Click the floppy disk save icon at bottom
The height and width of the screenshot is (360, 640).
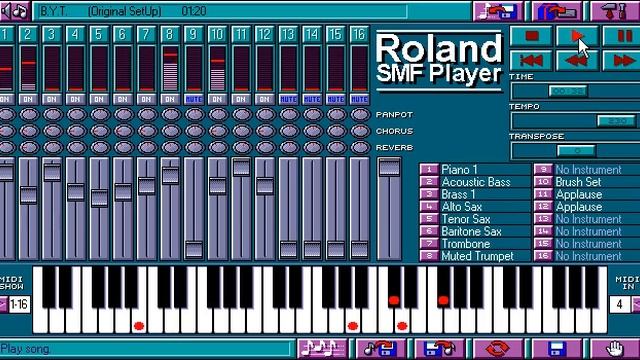(557, 349)
